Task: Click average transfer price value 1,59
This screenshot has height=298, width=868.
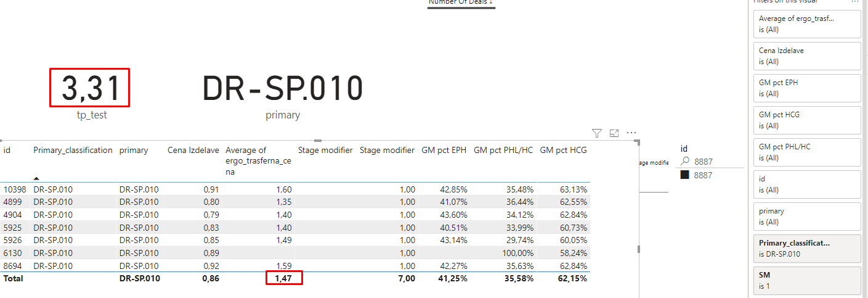Action: tap(284, 266)
